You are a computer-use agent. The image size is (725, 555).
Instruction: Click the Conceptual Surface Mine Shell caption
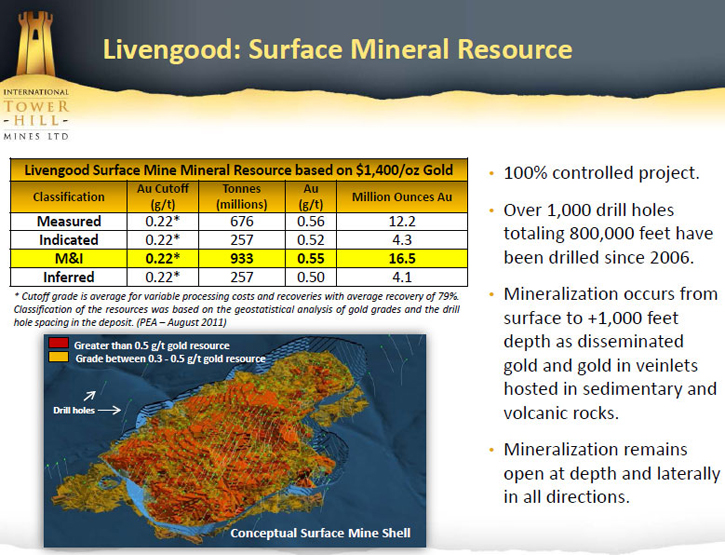[320, 533]
